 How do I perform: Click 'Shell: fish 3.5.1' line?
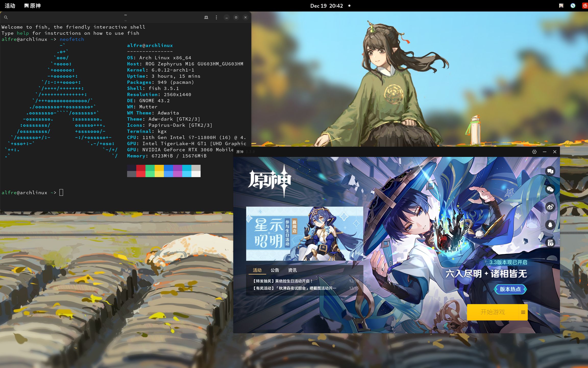coord(153,88)
